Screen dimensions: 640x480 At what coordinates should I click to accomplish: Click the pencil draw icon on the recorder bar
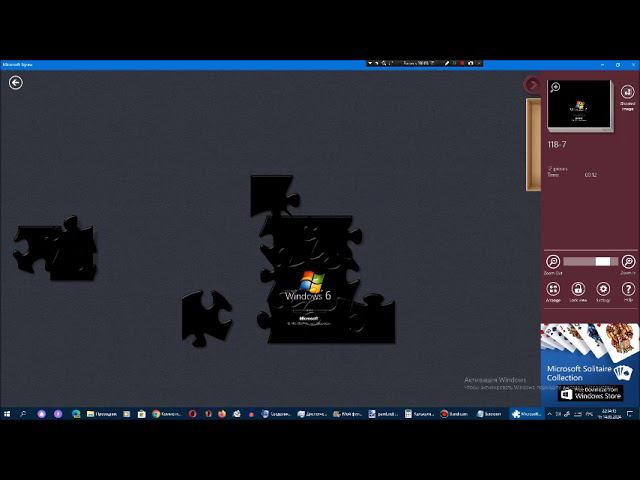(x=447, y=63)
